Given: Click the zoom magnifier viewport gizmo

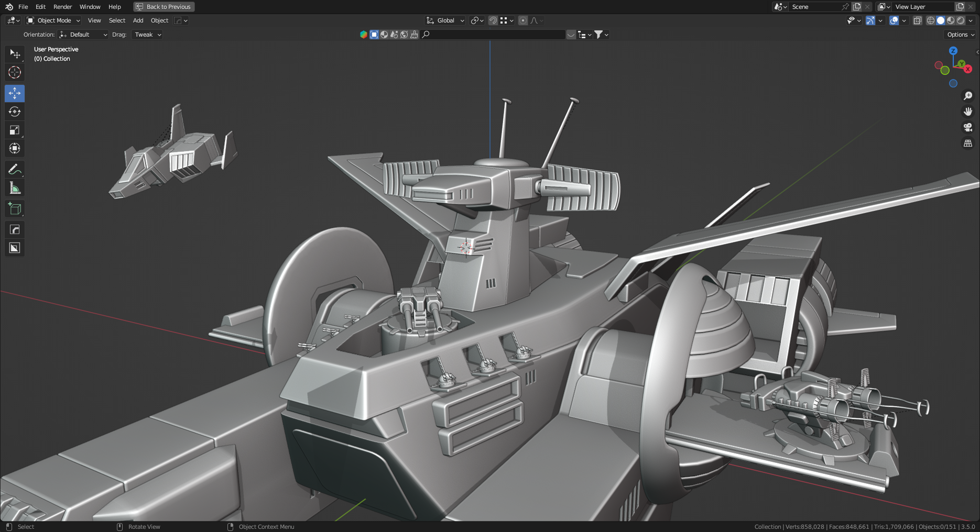Looking at the screenshot, I should (x=968, y=96).
